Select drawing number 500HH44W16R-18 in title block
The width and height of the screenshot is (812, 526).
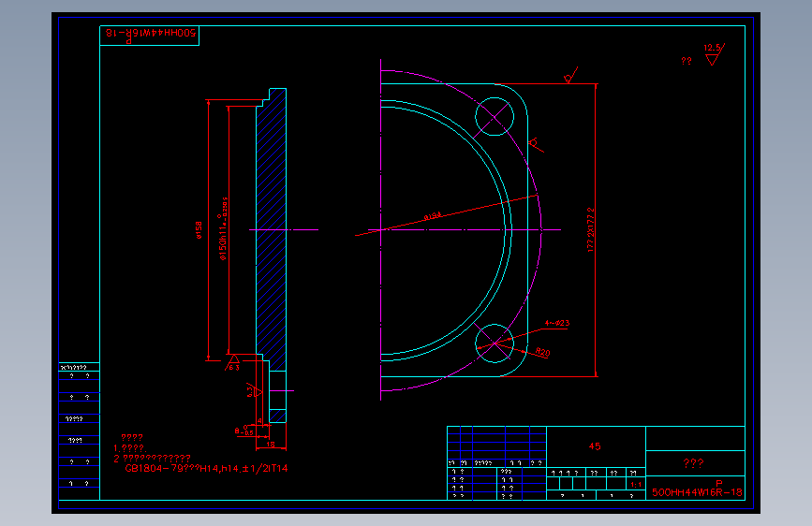(697, 492)
